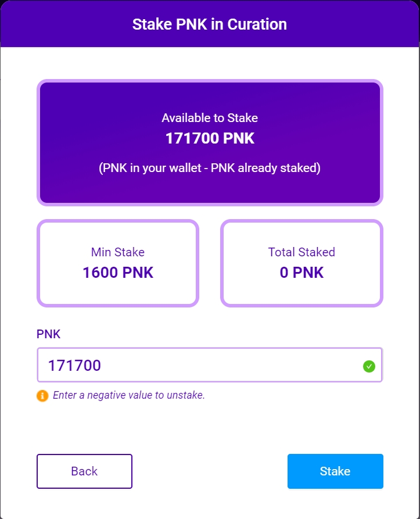Click the "Min Stake" label text
The width and height of the screenshot is (420, 519).
click(x=118, y=252)
